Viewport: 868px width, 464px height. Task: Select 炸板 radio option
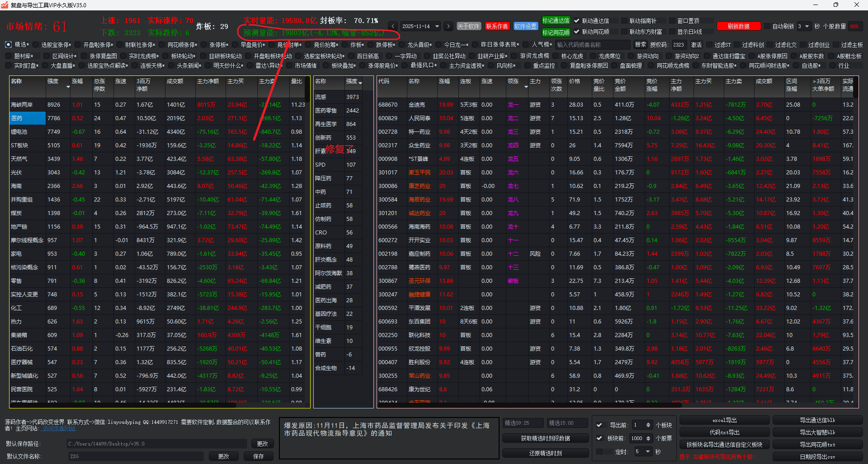click(344, 44)
